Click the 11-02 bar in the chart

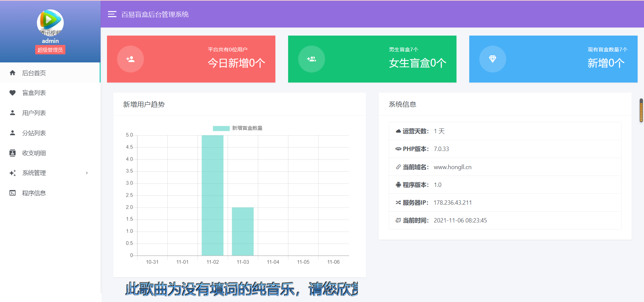click(212, 195)
